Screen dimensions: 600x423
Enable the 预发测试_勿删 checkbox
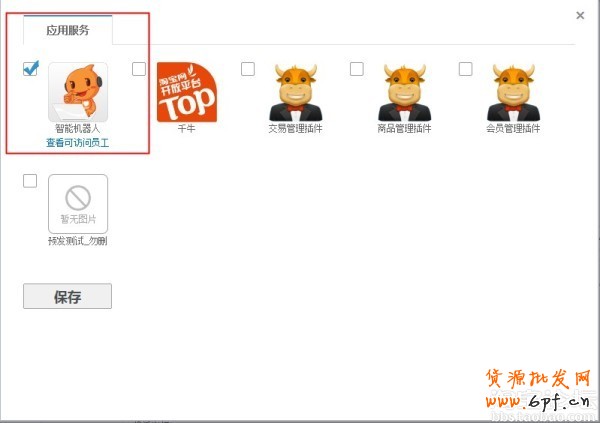[30, 181]
